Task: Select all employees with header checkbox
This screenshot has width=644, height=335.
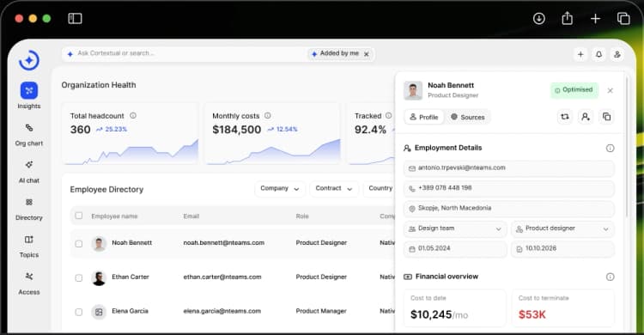Action: pyautogui.click(x=79, y=216)
